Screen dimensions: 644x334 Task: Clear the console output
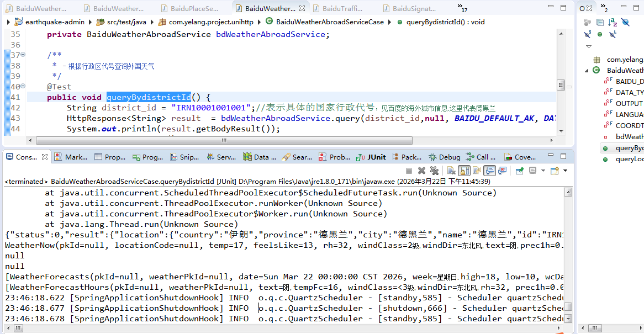pos(451,170)
